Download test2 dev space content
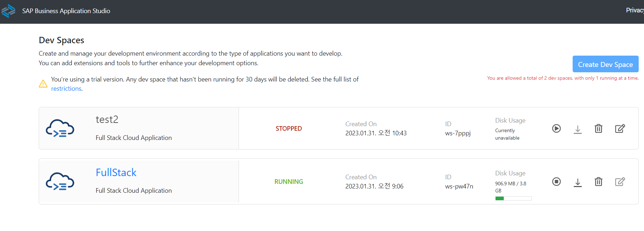The image size is (644, 231). point(578,129)
